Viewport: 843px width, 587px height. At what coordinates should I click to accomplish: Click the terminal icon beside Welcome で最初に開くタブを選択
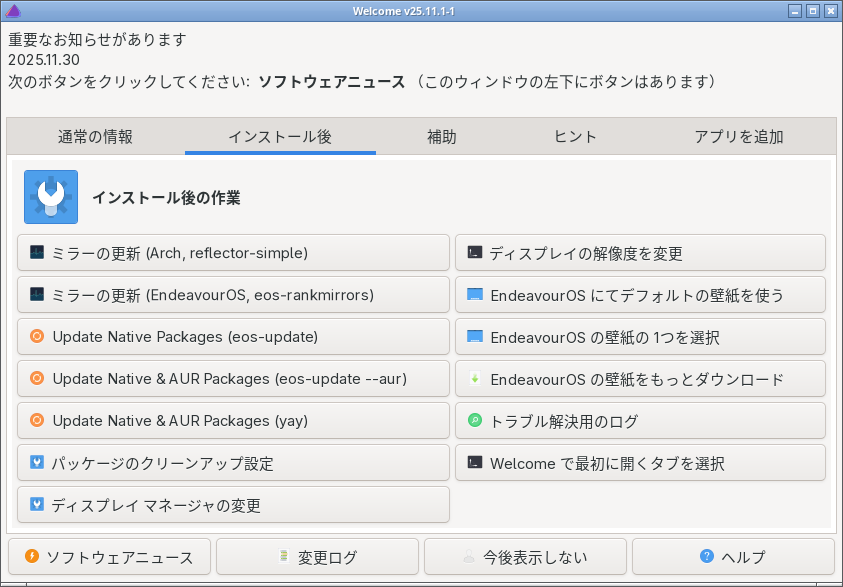(x=475, y=462)
